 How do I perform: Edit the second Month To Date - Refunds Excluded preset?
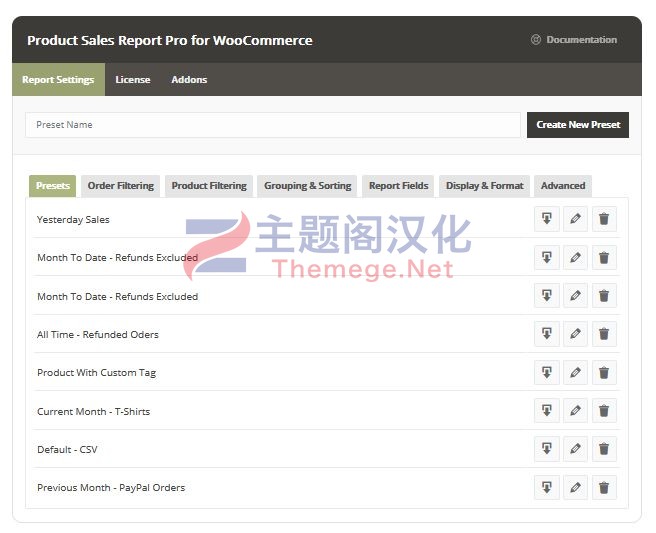575,295
